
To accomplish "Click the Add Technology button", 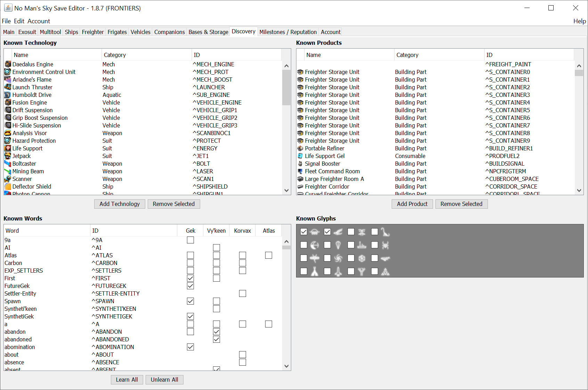I will point(120,204).
